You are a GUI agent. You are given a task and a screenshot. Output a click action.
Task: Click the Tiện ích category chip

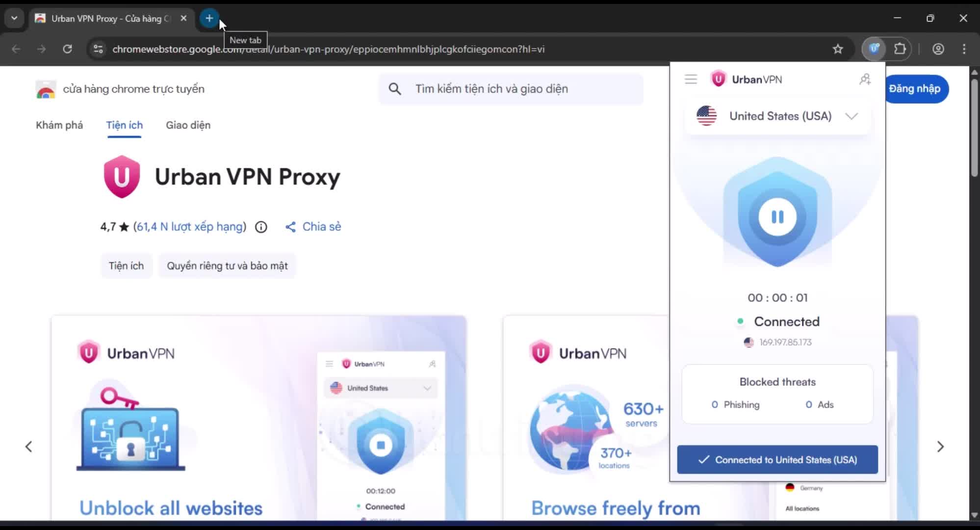click(127, 266)
